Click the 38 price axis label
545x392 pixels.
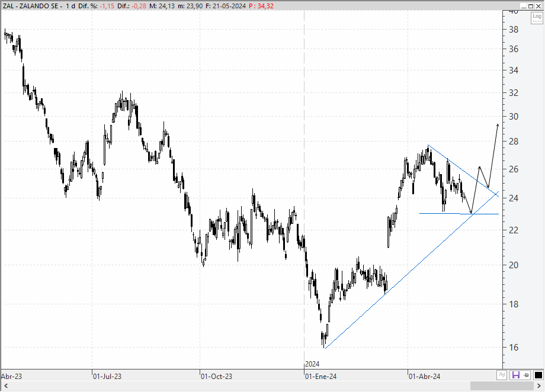click(x=514, y=30)
